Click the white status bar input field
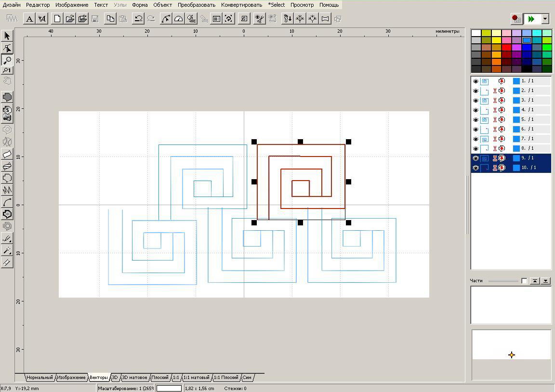Screen dimensions: 555x392 click(x=169, y=389)
